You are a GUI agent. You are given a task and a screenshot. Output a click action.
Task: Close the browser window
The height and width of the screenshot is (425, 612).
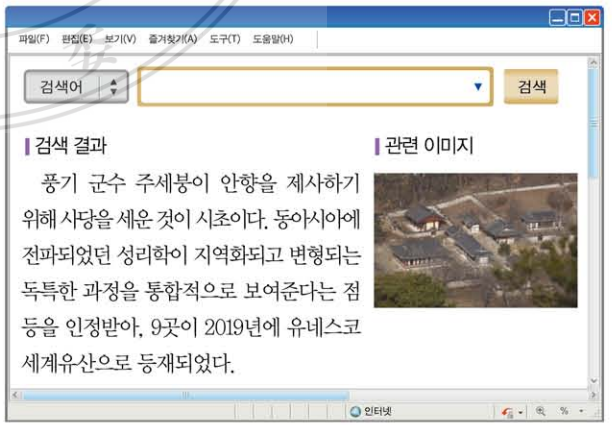click(x=592, y=18)
